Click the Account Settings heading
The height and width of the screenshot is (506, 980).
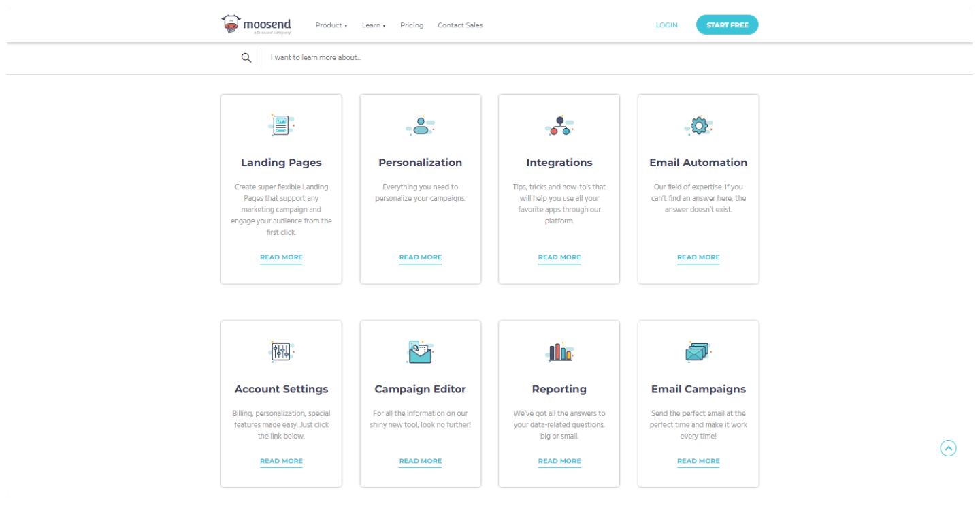pyautogui.click(x=281, y=390)
